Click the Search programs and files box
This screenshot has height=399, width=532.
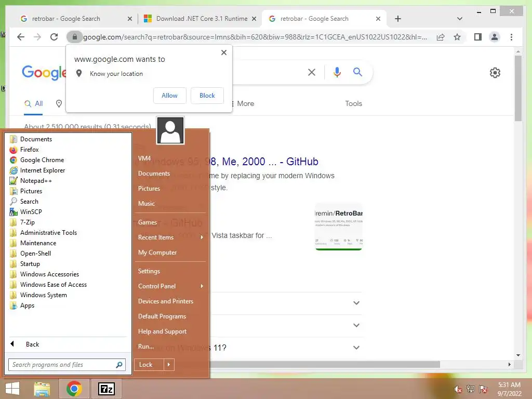[67, 365]
